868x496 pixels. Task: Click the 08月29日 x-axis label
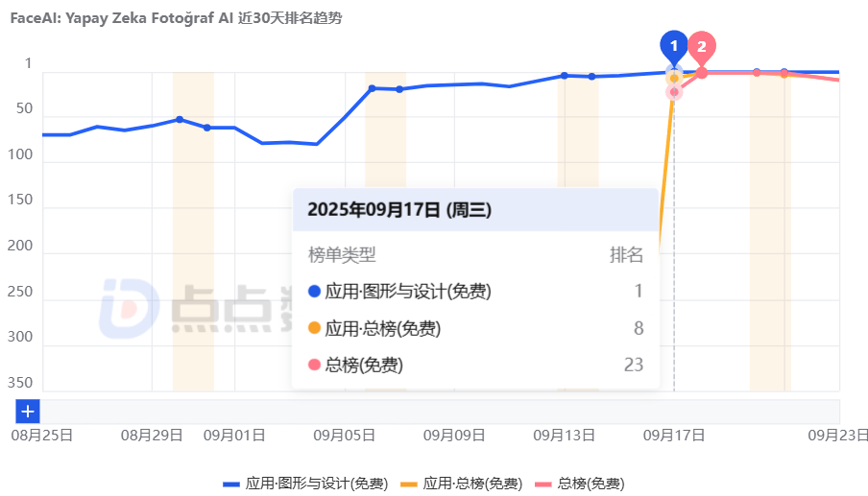[x=152, y=436]
